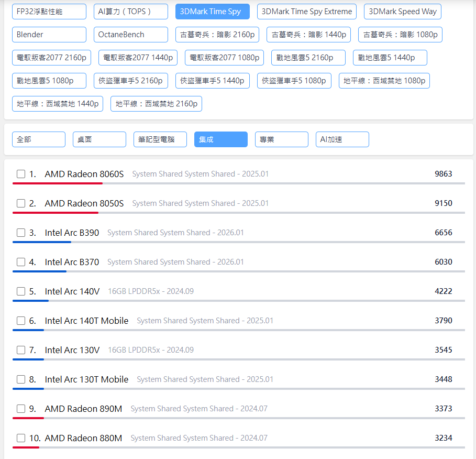The image size is (476, 459).
Task: Open the AMD Radeon 8050S entry
Action: point(84,203)
